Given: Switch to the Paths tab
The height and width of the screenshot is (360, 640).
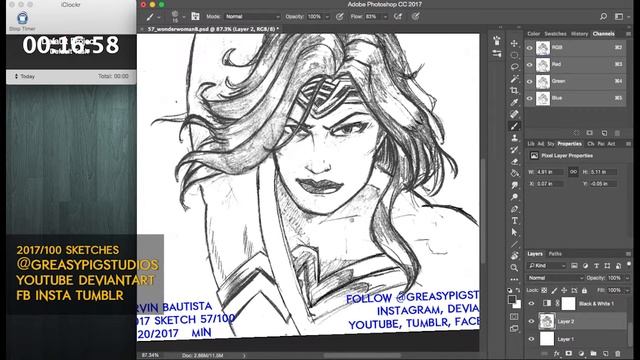Looking at the screenshot, I should 555,254.
